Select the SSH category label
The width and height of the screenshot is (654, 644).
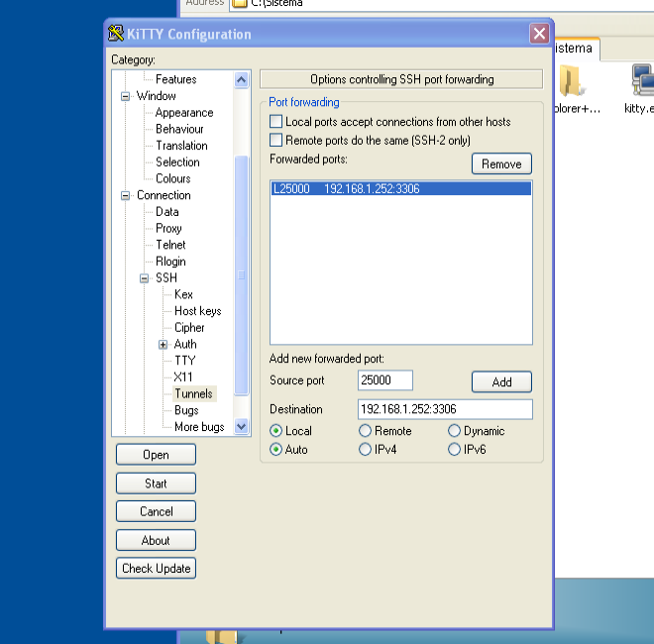(166, 277)
